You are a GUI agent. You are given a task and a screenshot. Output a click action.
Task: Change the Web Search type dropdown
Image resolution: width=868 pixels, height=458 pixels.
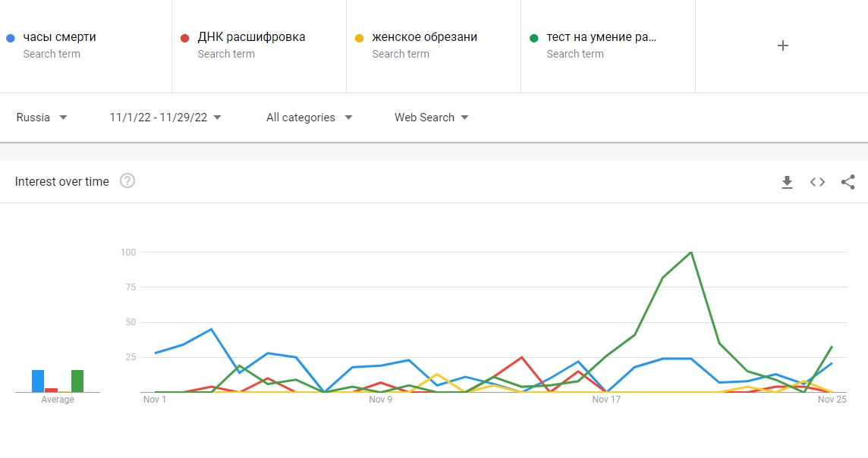click(431, 118)
